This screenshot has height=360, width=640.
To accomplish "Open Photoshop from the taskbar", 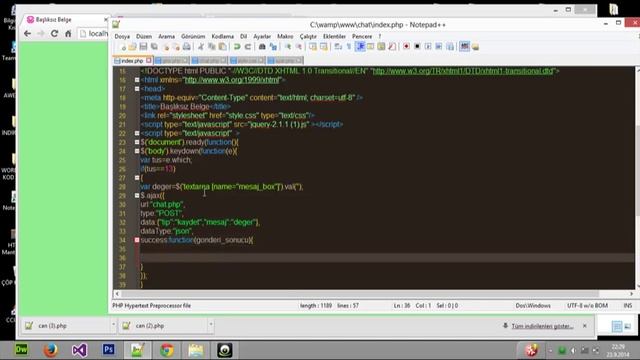I will [x=108, y=350].
